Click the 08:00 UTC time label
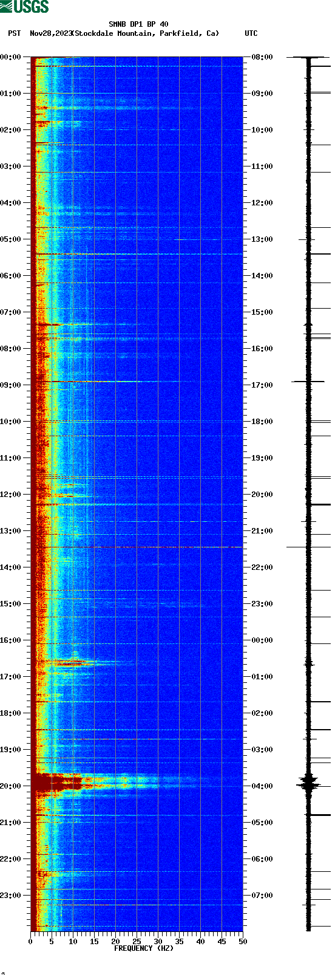The image size is (335, 980). 262,57
